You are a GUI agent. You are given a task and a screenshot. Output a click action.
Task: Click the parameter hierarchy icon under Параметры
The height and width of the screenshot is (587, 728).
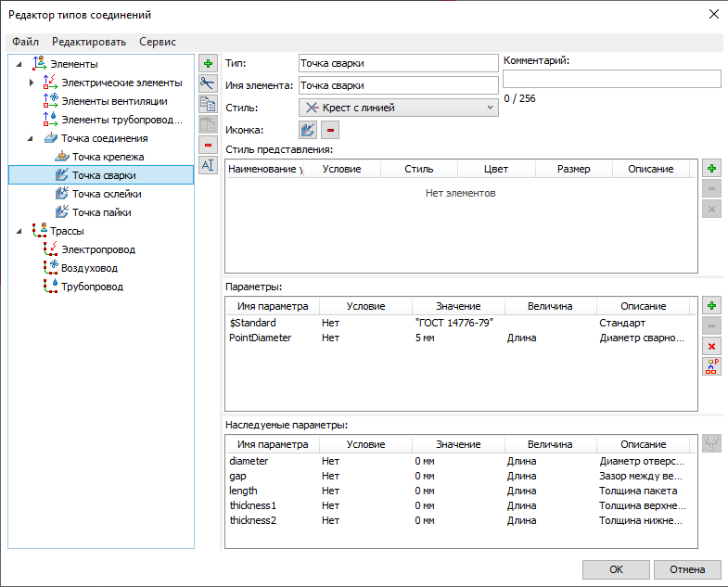pos(711,367)
